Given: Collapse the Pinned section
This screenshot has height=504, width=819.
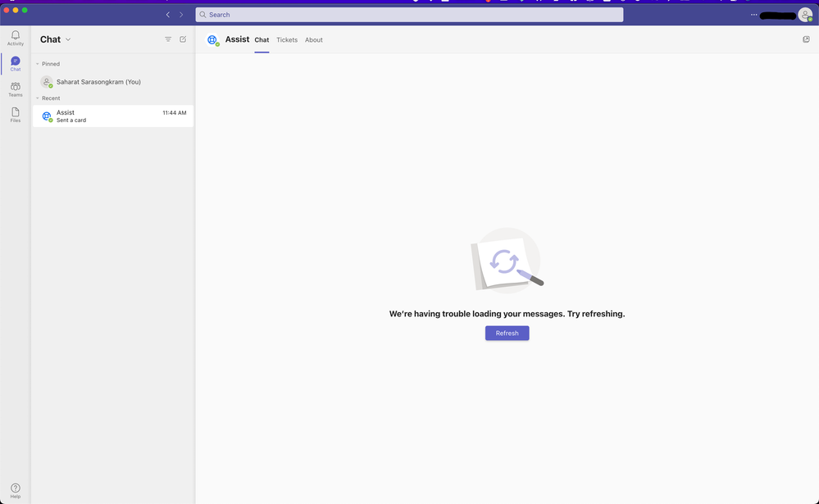Looking at the screenshot, I should click(38, 64).
